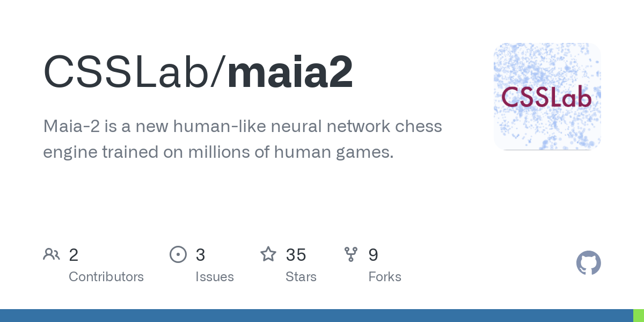This screenshot has height=322, width=644.
Task: Select the Contributors label
Action: point(106,277)
